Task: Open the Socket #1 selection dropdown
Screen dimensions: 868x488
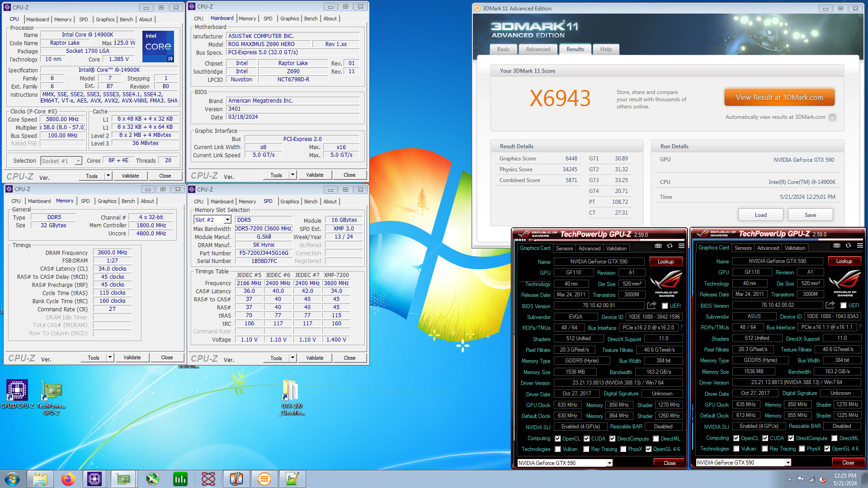Action: 78,161
